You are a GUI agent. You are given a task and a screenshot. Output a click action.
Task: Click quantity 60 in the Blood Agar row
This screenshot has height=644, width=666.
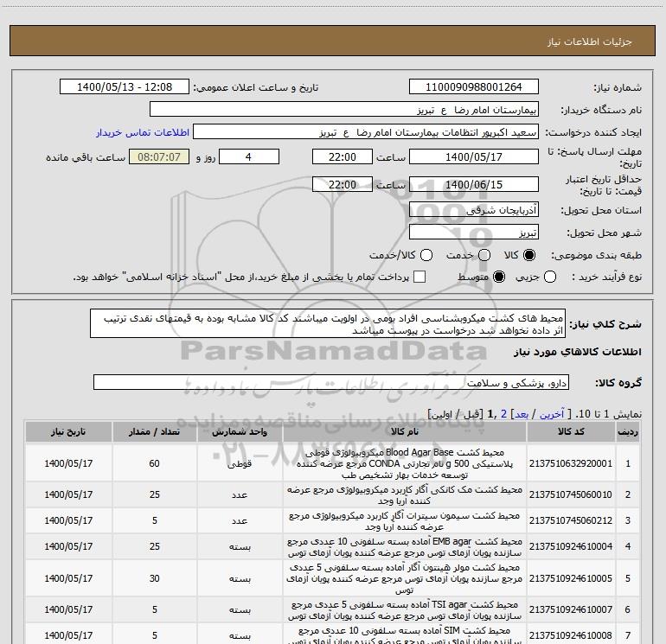click(154, 463)
